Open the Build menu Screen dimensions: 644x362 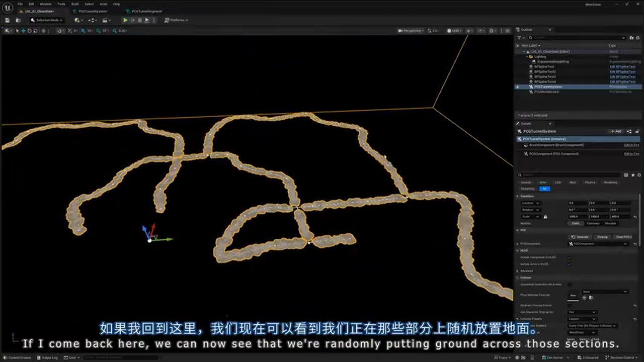tap(75, 4)
